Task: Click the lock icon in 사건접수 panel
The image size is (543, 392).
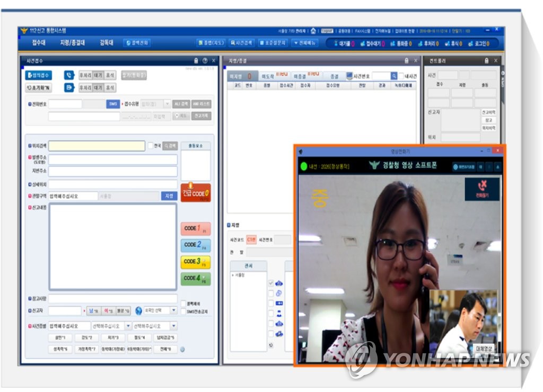Action: pos(196,61)
